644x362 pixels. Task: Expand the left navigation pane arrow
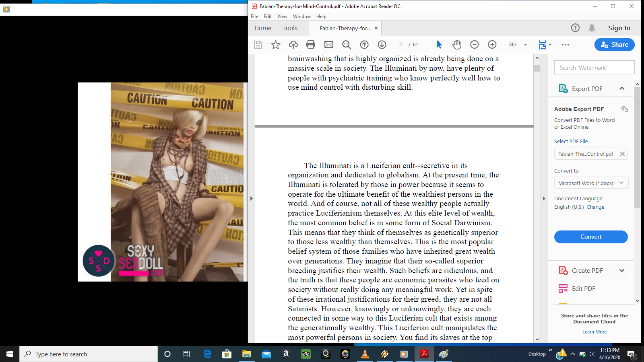pyautogui.click(x=252, y=198)
